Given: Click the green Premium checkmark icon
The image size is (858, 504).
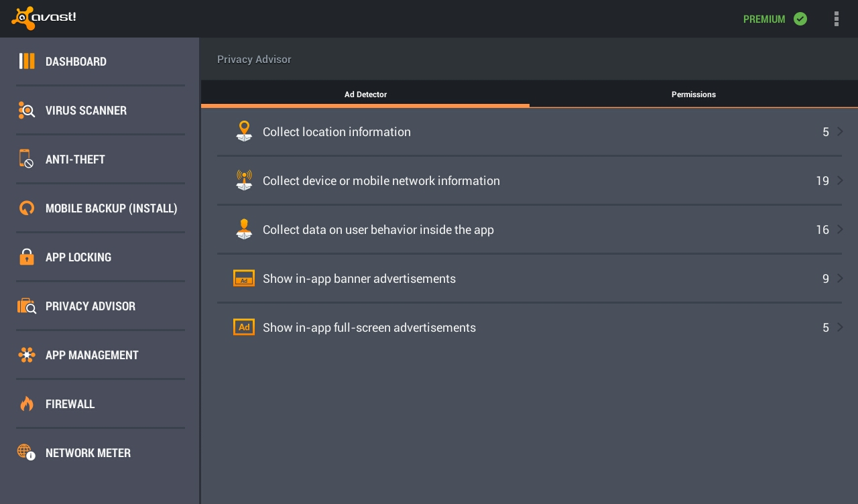Looking at the screenshot, I should (x=800, y=19).
